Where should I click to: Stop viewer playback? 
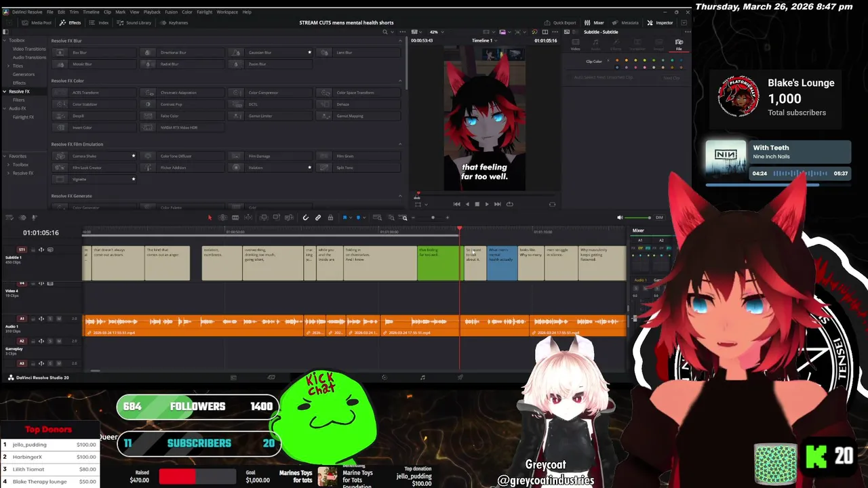(x=477, y=204)
